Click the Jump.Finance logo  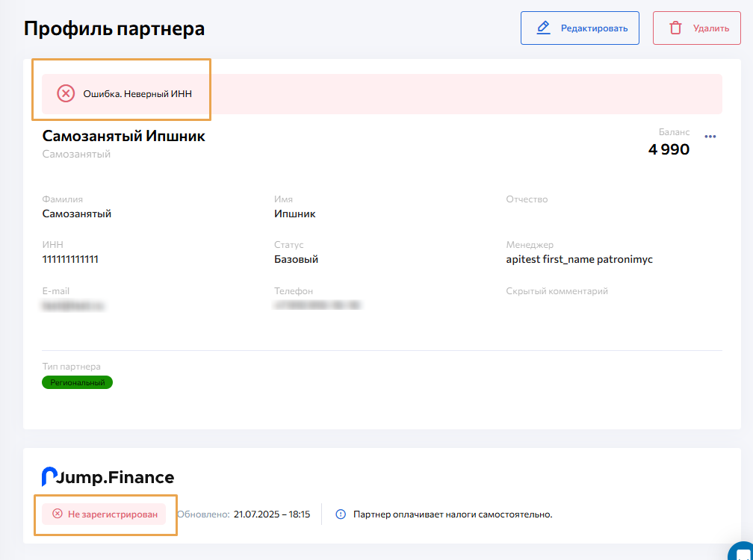[108, 477]
